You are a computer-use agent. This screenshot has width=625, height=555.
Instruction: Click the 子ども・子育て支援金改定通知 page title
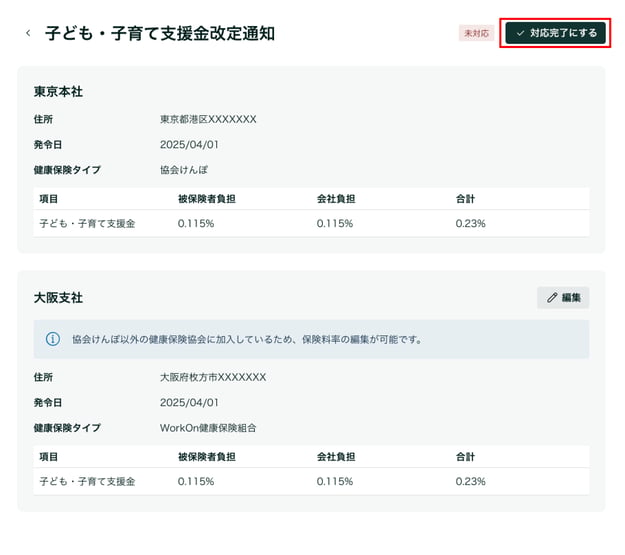point(160,33)
